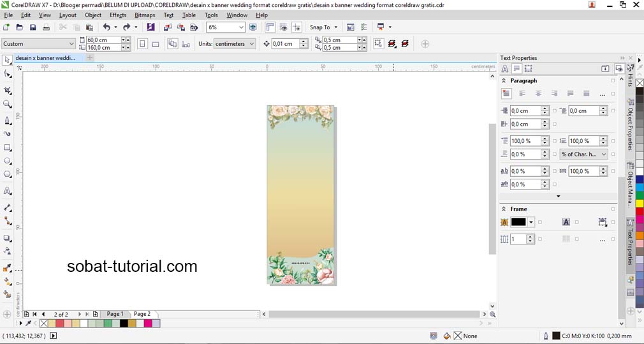
Task: Select the Shape edit tool
Action: click(7, 74)
